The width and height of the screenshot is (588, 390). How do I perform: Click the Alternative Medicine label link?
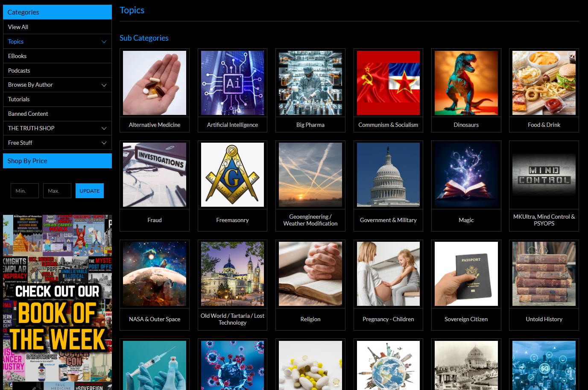[155, 125]
